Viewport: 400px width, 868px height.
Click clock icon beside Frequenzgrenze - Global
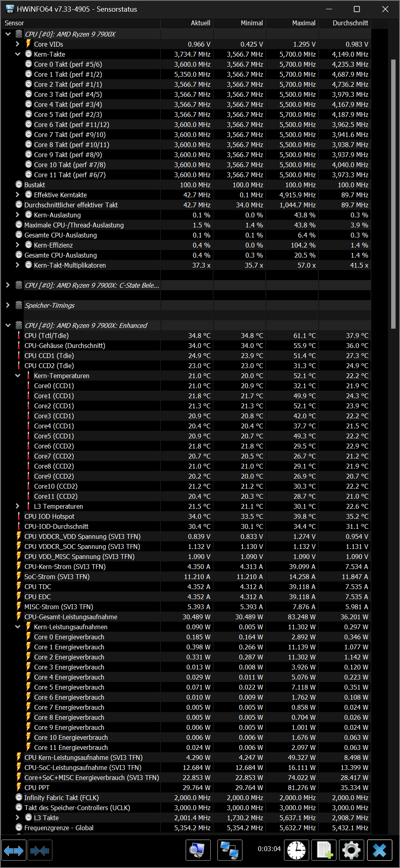tap(19, 827)
